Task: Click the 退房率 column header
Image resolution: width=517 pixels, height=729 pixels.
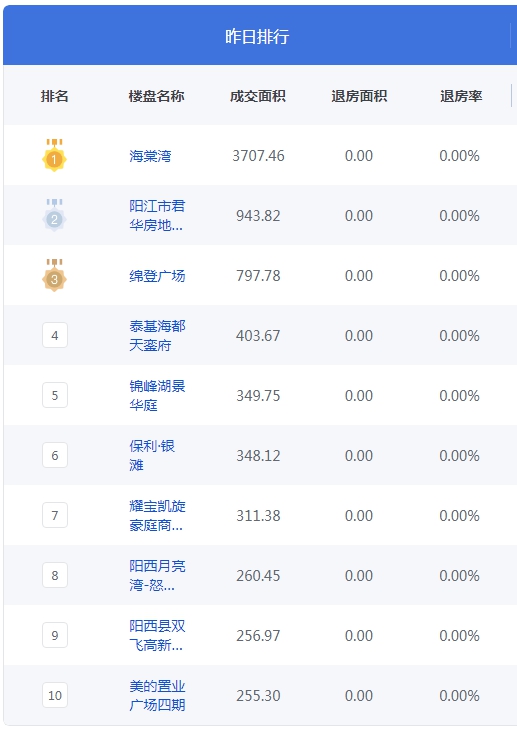Action: [x=461, y=96]
